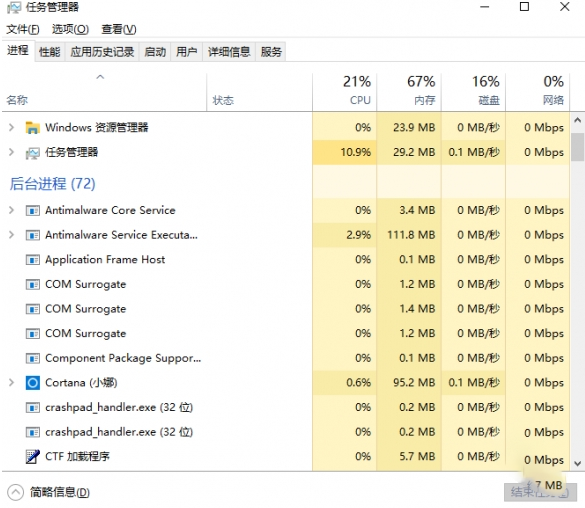
Task: Click the Antimalware Core Service icon
Action: tap(32, 210)
